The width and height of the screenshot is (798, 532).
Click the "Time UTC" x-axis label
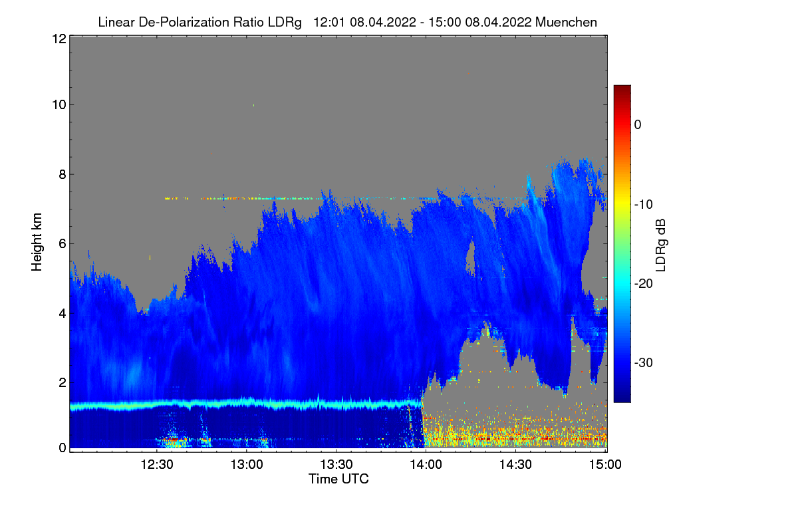pos(338,479)
